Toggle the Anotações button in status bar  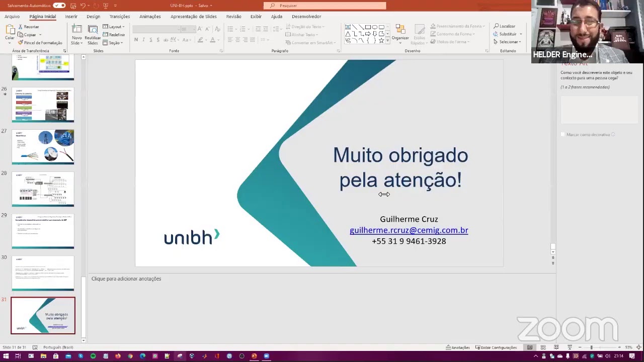coord(458,347)
